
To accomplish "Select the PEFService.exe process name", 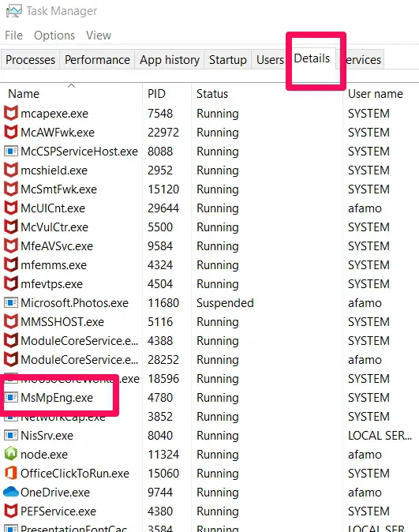I will pyautogui.click(x=58, y=511).
